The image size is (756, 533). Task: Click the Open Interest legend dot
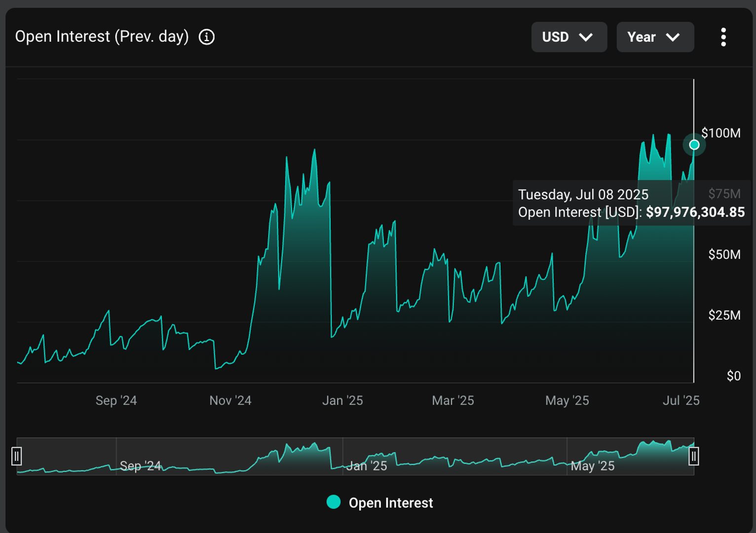[334, 502]
